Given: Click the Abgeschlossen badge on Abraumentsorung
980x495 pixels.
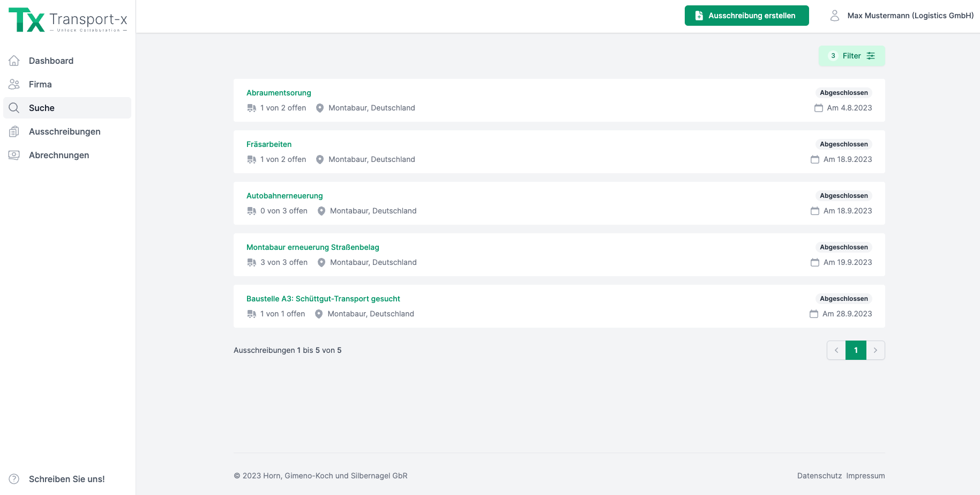Looking at the screenshot, I should click(843, 92).
